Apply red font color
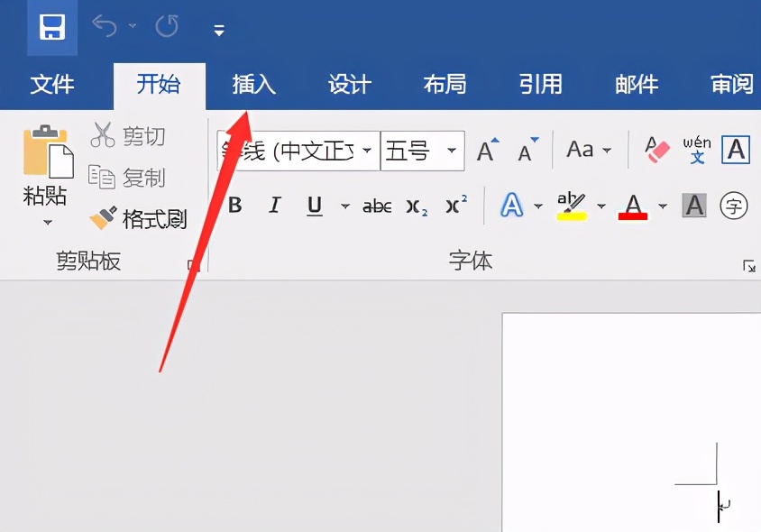This screenshot has width=761, height=532. [x=633, y=206]
